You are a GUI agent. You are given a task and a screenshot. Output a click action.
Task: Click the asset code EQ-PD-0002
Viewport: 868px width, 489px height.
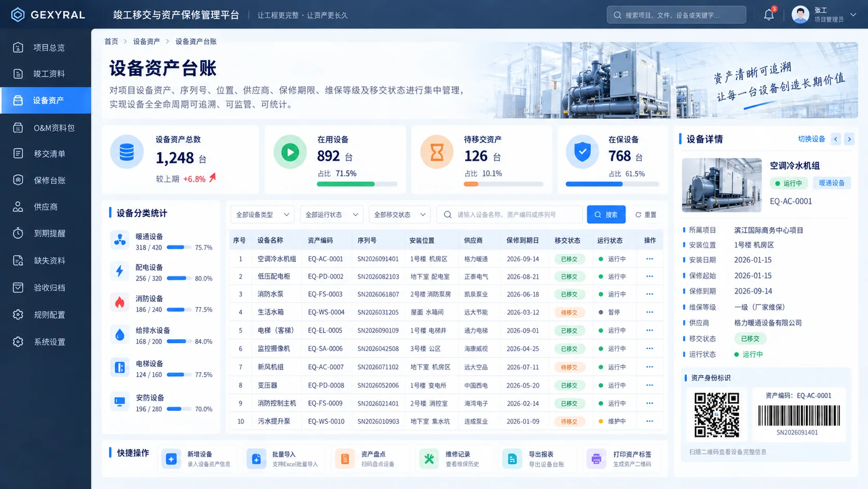pos(325,276)
